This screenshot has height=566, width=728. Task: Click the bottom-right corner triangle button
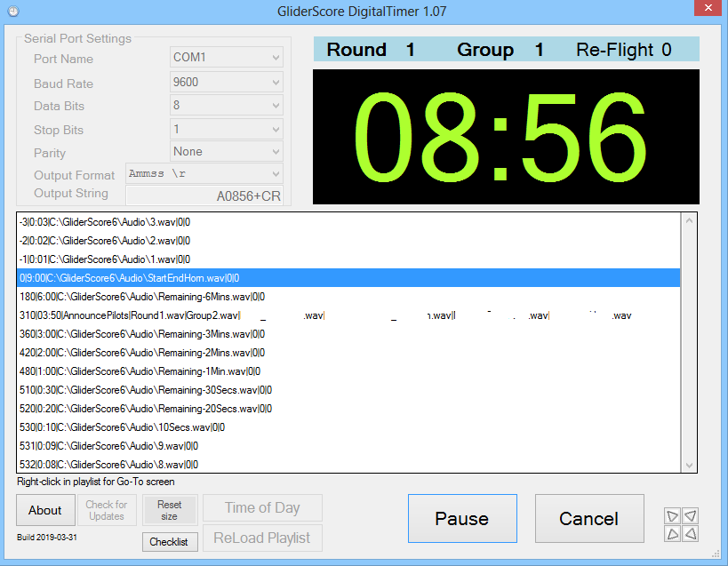pyautogui.click(x=691, y=533)
